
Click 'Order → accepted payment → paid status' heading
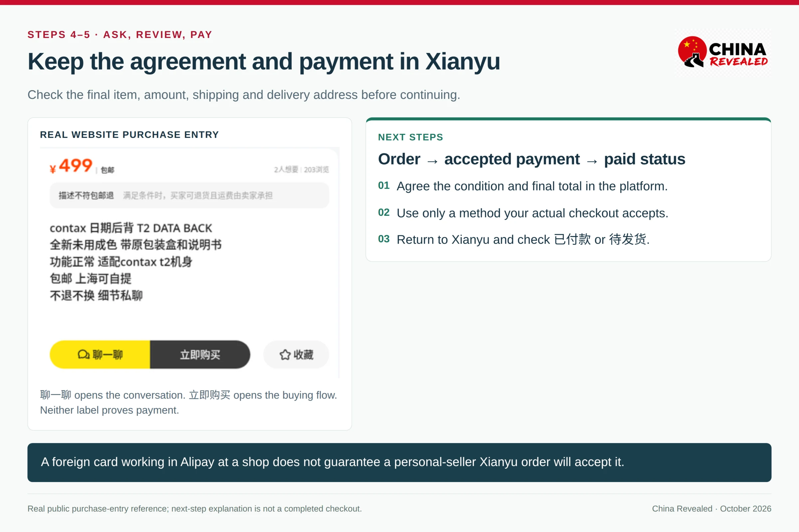(532, 159)
